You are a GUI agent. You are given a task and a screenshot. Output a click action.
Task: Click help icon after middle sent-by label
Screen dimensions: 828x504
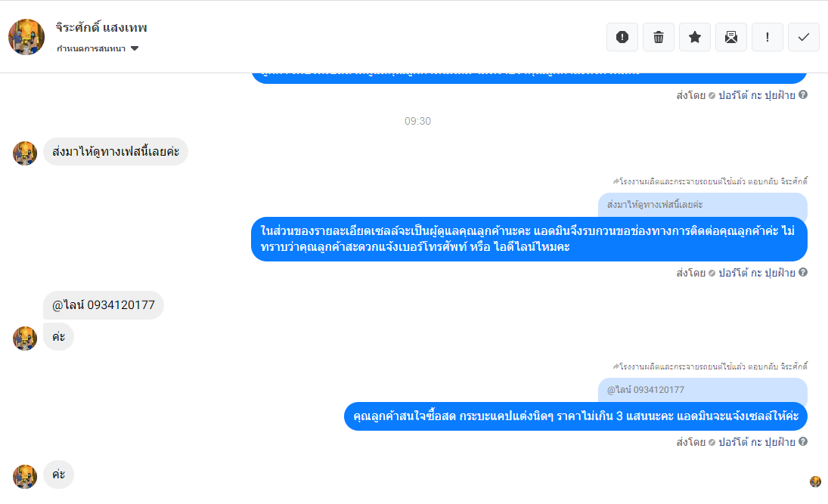(x=803, y=272)
